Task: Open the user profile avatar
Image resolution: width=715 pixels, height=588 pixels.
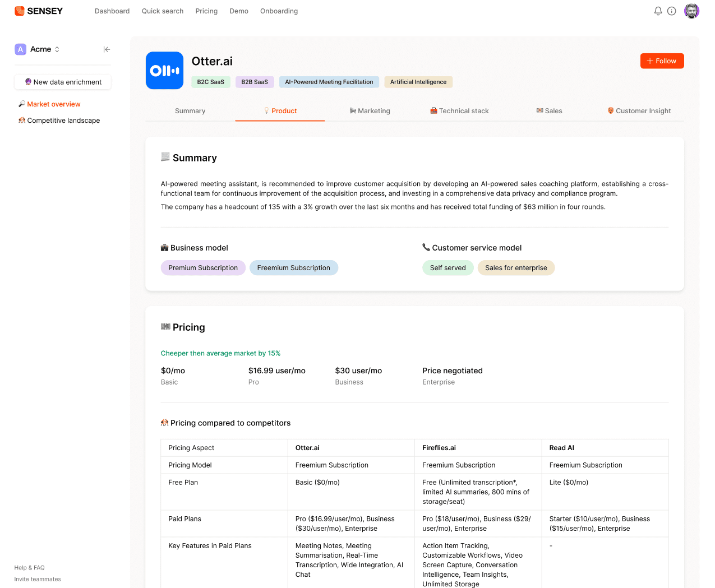Action: [691, 11]
